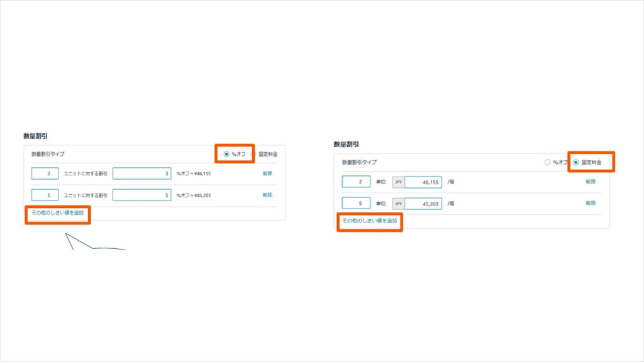Click the JPY price field showing 46,155
Image resolution: width=644 pixels, height=362 pixels.
click(423, 182)
